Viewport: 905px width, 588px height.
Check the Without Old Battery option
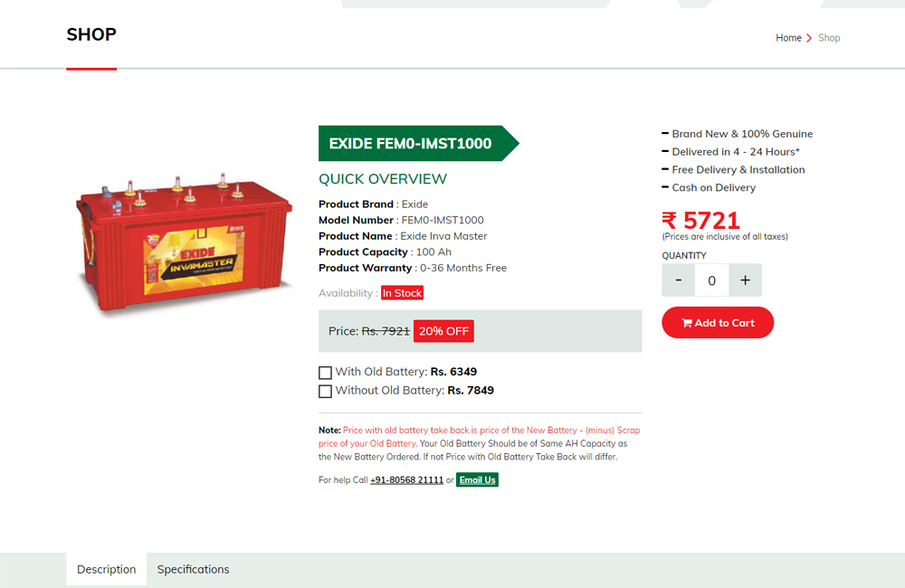click(x=325, y=391)
